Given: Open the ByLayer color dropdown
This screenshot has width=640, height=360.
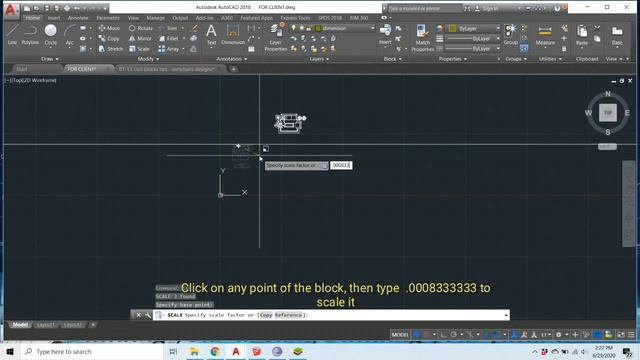Looking at the screenshot, I should 474,28.
